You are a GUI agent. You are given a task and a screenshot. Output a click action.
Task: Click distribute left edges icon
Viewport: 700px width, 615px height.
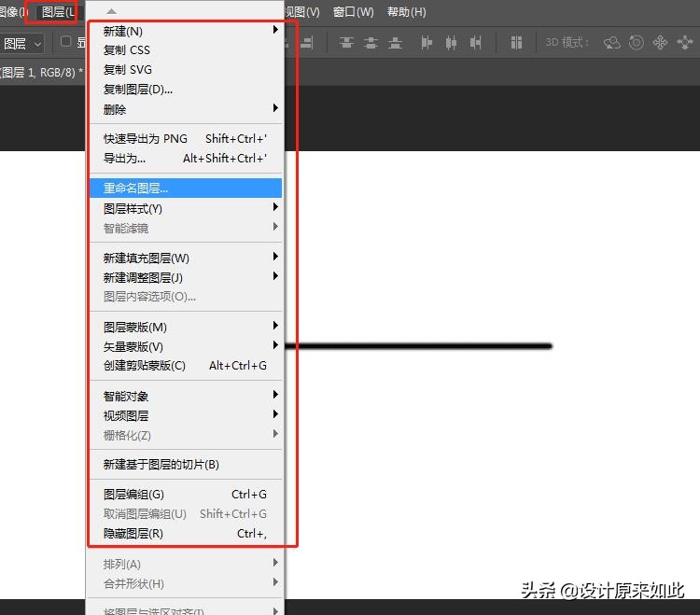[427, 43]
